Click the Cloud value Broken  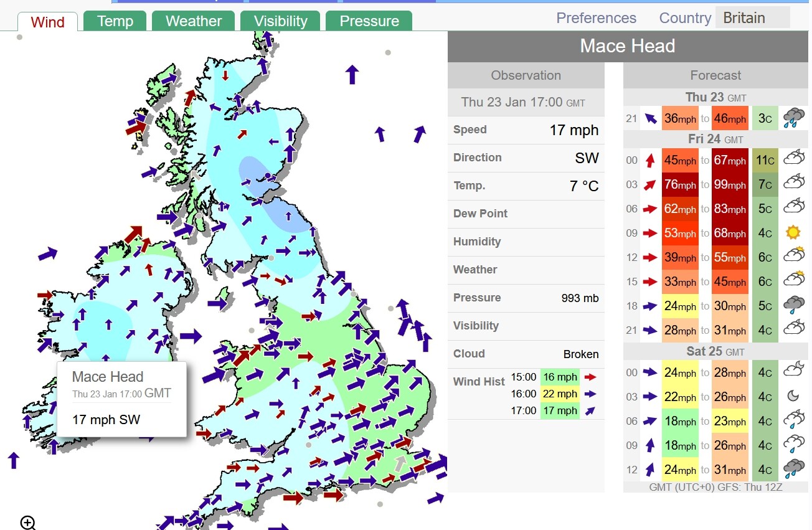581,354
